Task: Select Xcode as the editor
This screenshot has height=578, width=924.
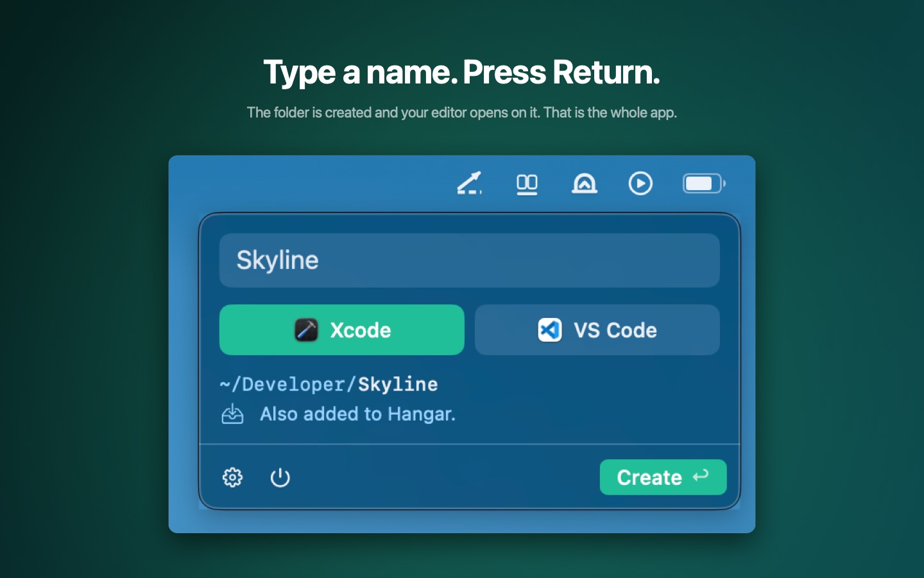Action: [341, 329]
